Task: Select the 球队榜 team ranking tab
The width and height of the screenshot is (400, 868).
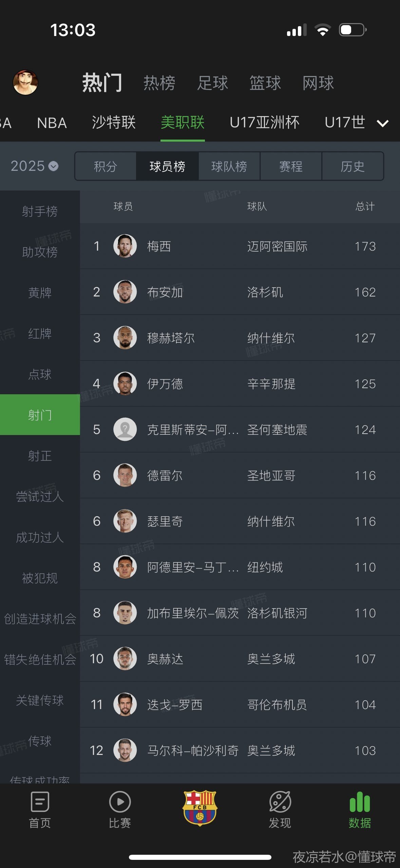Action: pyautogui.click(x=229, y=166)
